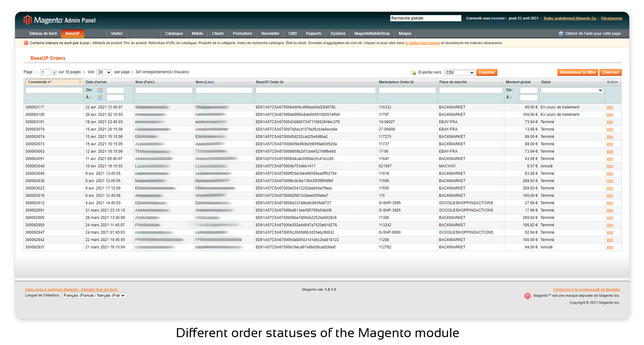644x345 pixels.
Task: Open the Système menu
Action: tap(338, 33)
